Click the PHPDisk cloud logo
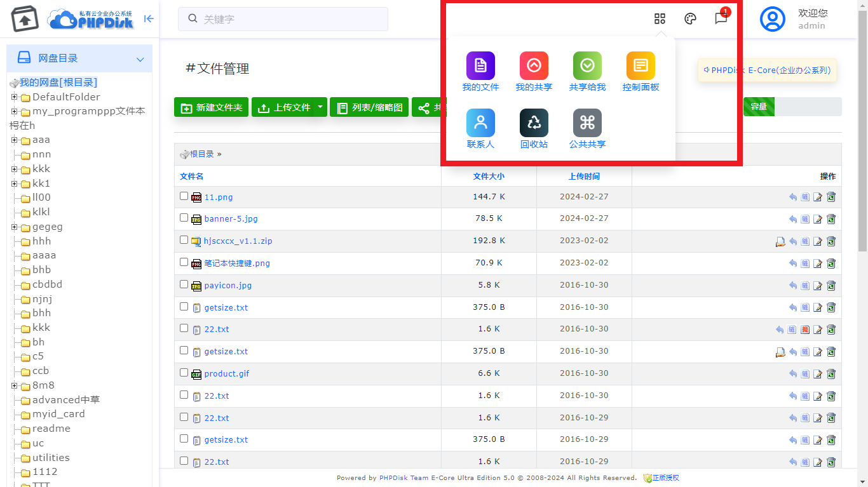This screenshot has height=487, width=868. (90, 19)
